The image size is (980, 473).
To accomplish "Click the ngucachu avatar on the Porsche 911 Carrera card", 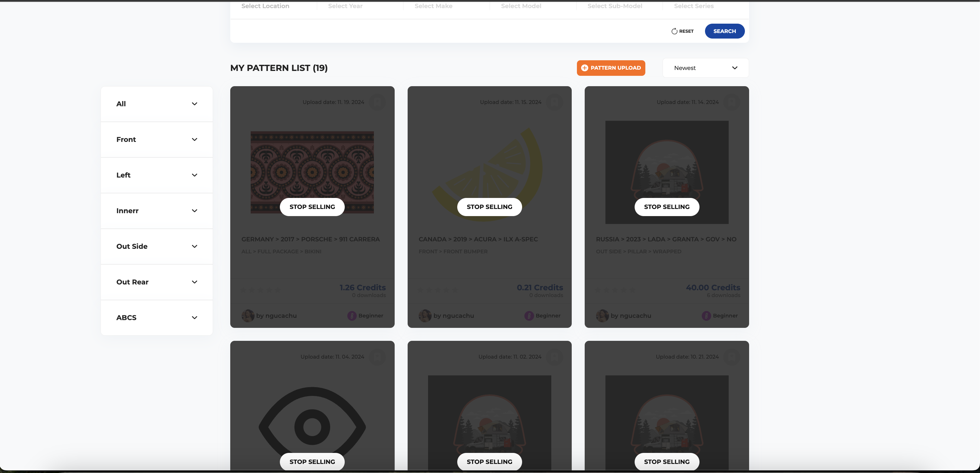I will click(x=248, y=316).
